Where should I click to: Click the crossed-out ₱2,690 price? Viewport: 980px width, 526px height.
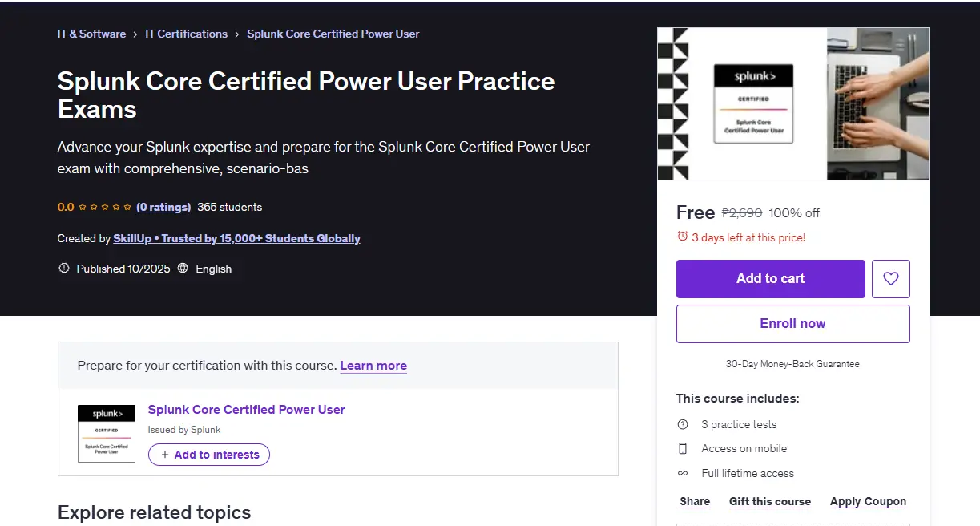(x=742, y=213)
